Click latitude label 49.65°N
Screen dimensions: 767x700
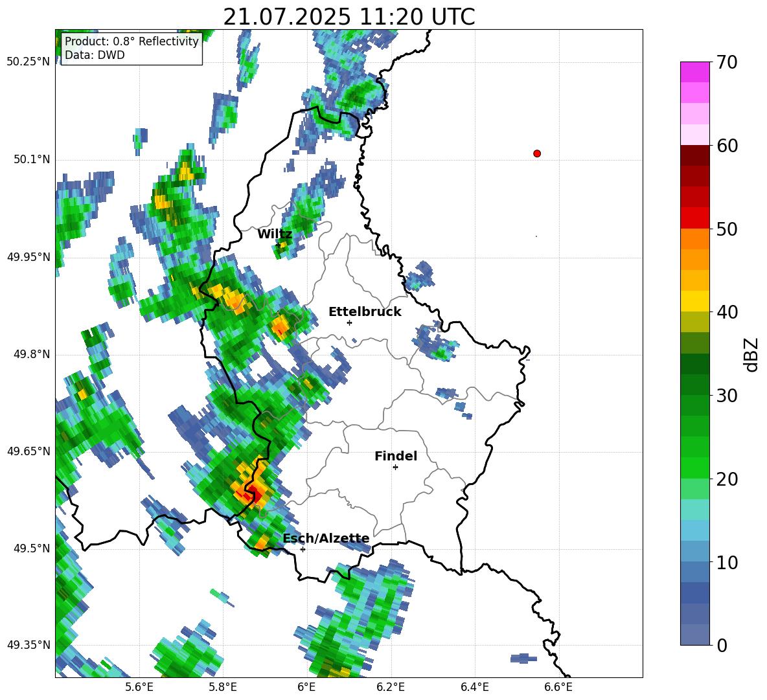point(29,451)
